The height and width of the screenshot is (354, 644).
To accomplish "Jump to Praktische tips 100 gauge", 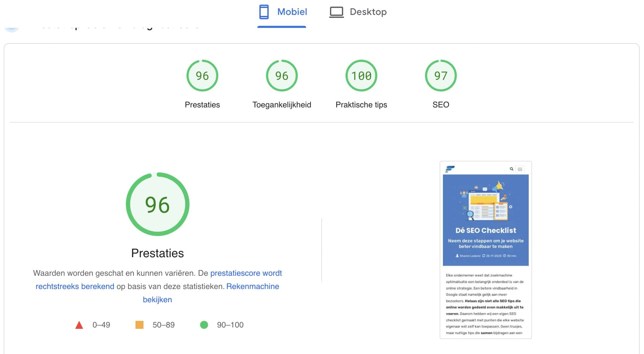I will [361, 76].
